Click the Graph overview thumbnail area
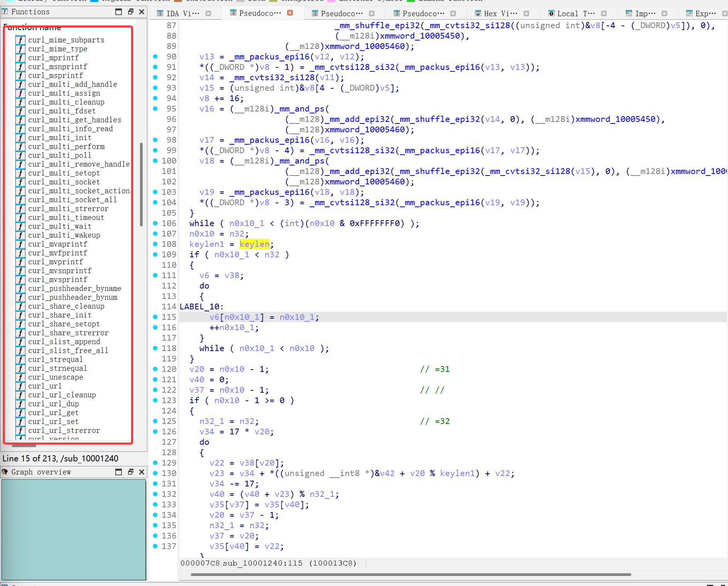This screenshot has width=728, height=586. 74,529
